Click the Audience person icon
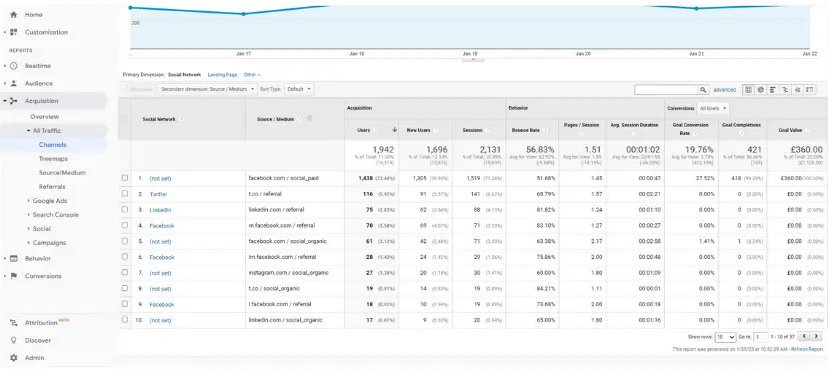Image resolution: width=828 pixels, height=382 pixels. [14, 83]
